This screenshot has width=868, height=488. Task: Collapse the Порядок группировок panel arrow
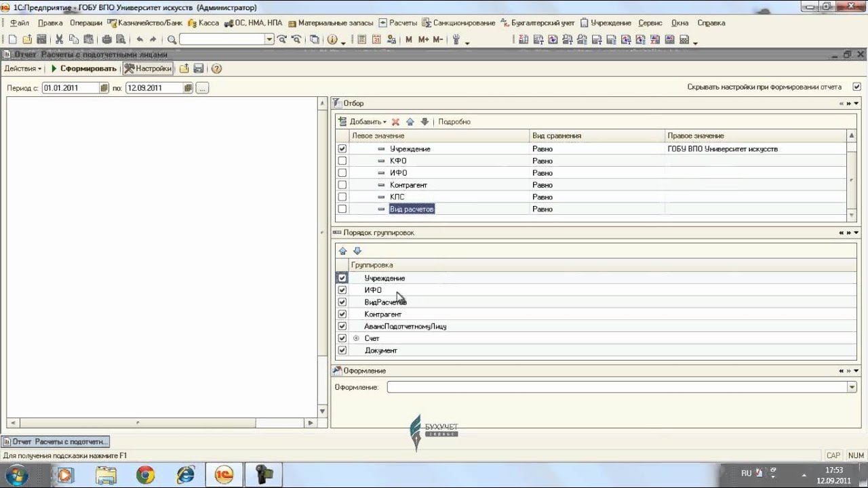tap(856, 233)
